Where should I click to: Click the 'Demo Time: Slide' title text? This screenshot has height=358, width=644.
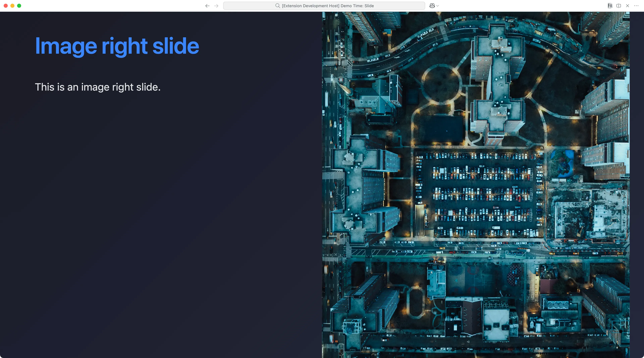click(357, 6)
